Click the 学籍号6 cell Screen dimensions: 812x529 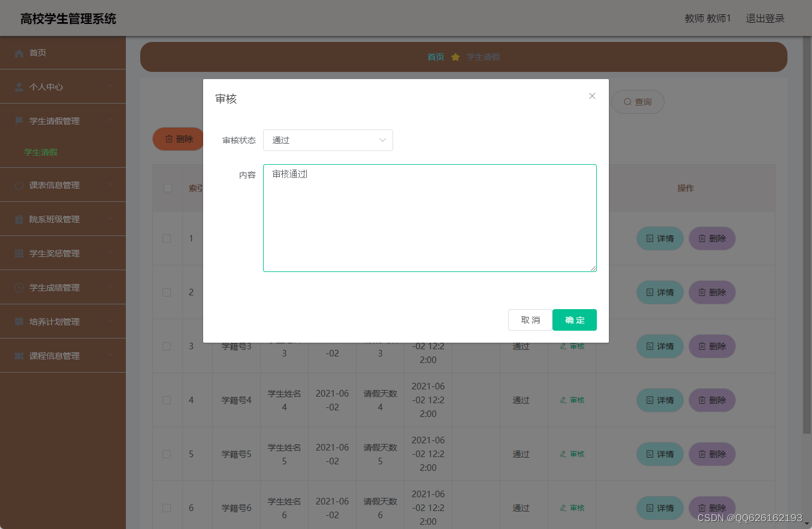point(236,508)
